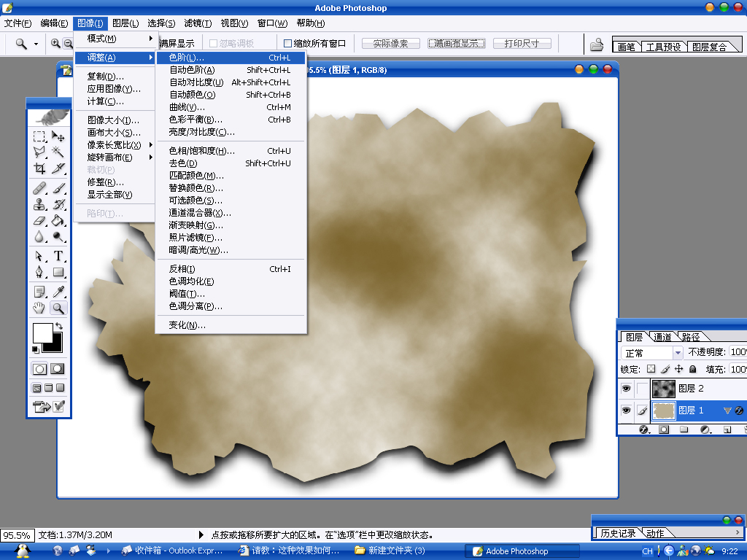Open the layer blend mode dropdown
Viewport: 747px width, 560px height.
[x=678, y=353]
